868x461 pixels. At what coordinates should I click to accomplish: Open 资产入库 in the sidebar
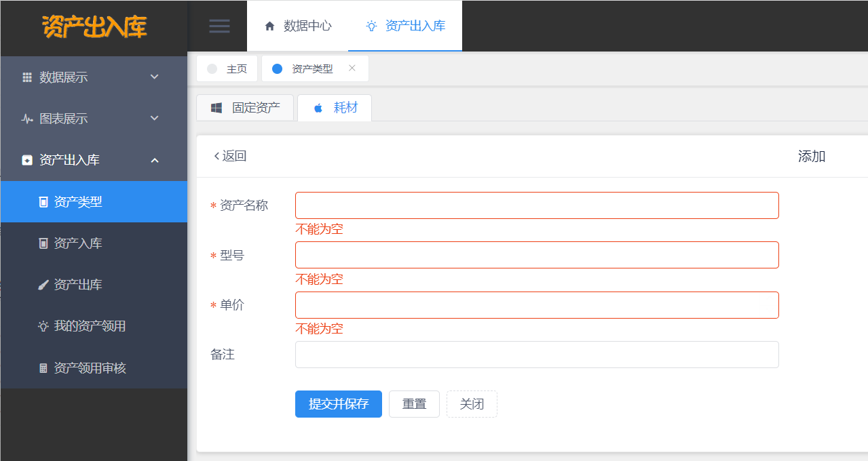click(x=78, y=243)
